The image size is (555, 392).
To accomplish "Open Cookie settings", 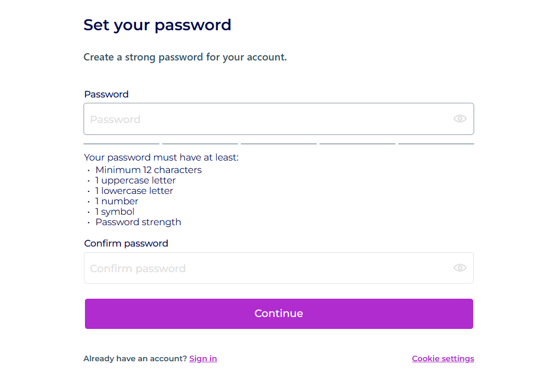I will pyautogui.click(x=443, y=359).
